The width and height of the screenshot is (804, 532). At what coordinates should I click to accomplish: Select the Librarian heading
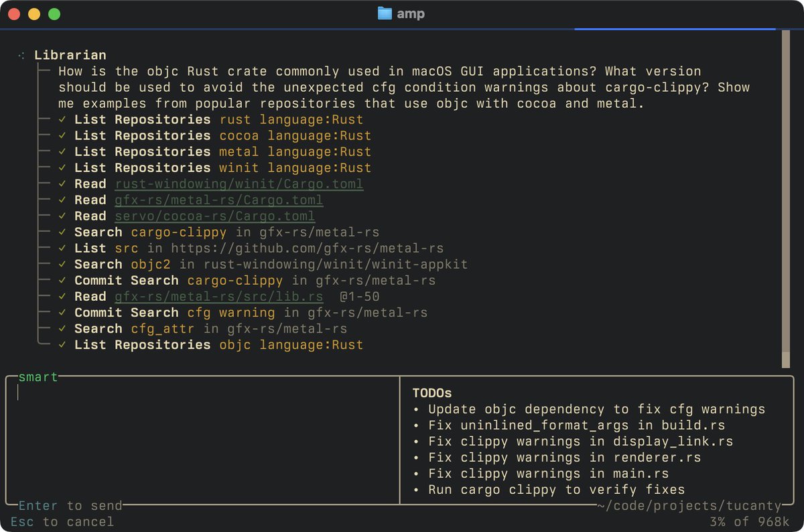tap(70, 56)
